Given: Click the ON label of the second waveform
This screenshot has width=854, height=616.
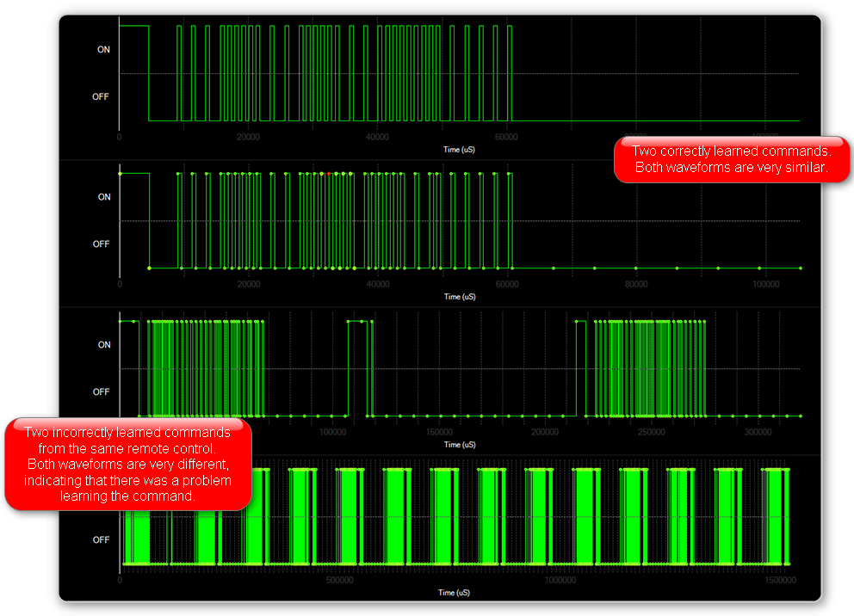Looking at the screenshot, I should coord(103,197).
